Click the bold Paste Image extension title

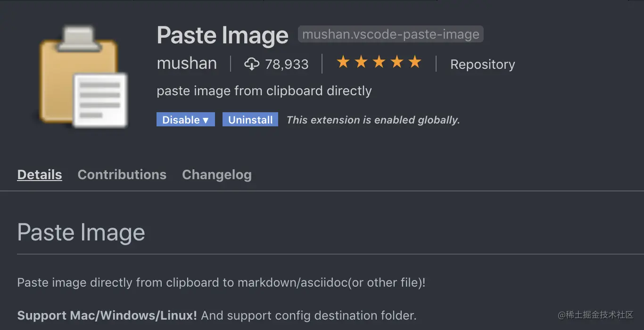click(222, 35)
